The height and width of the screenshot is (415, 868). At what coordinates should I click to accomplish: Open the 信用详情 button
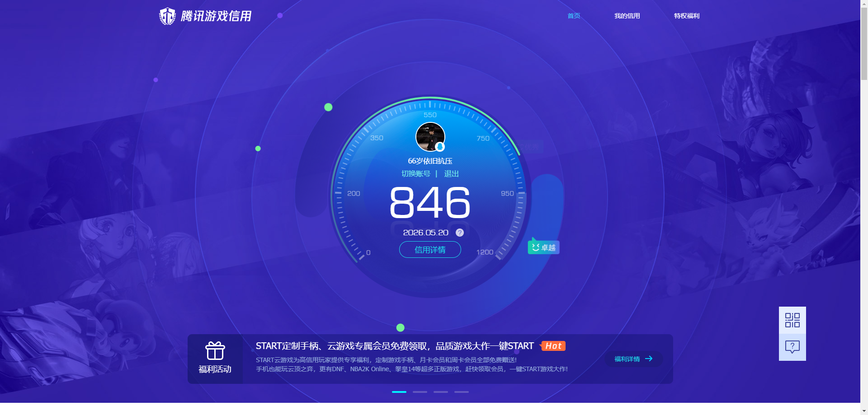tap(430, 250)
